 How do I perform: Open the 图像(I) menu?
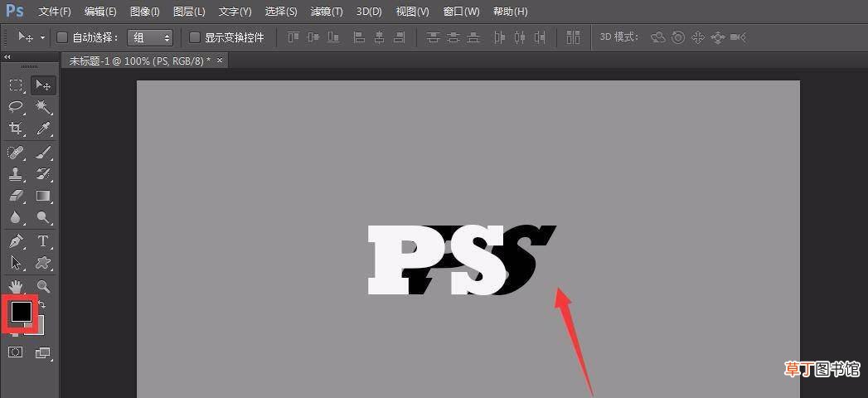(144, 11)
